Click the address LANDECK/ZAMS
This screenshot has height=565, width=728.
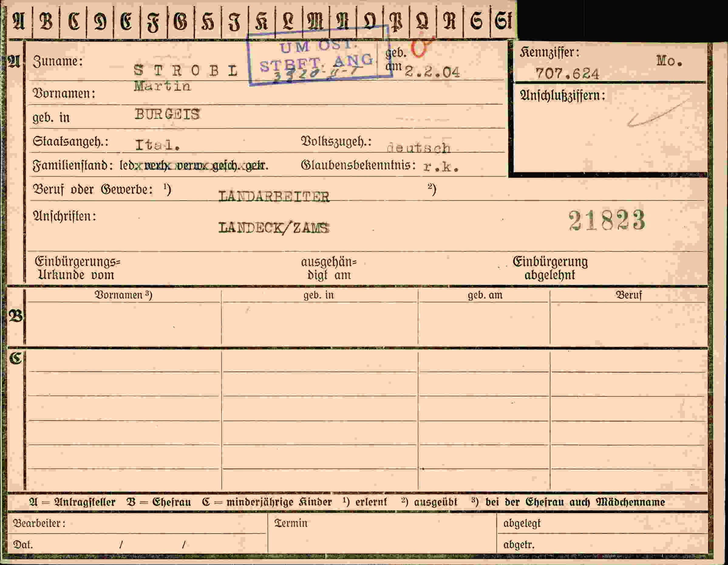click(x=274, y=228)
